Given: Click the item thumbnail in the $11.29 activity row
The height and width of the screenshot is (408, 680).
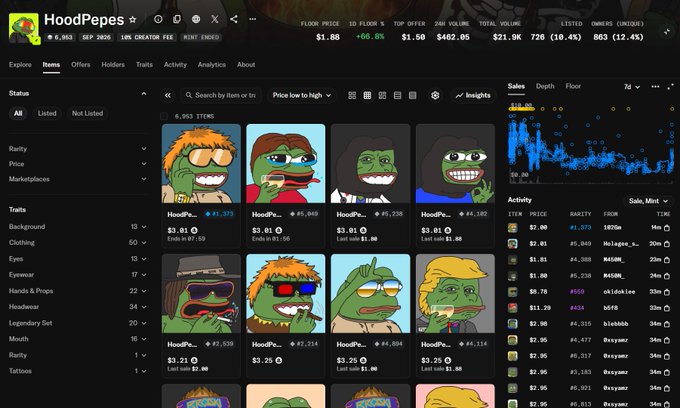Looking at the screenshot, I should click(513, 308).
